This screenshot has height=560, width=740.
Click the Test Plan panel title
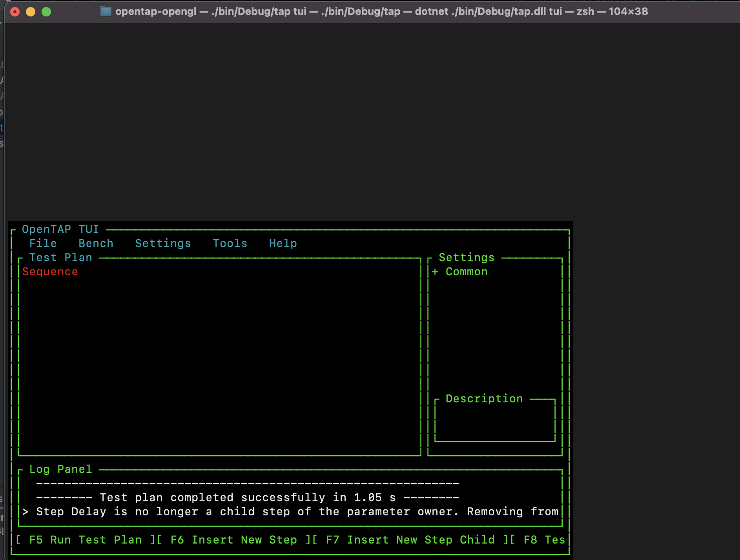pos(61,258)
